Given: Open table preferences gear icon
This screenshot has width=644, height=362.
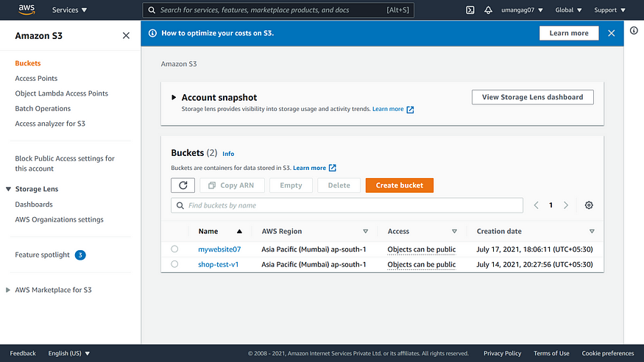Looking at the screenshot, I should click(x=589, y=205).
